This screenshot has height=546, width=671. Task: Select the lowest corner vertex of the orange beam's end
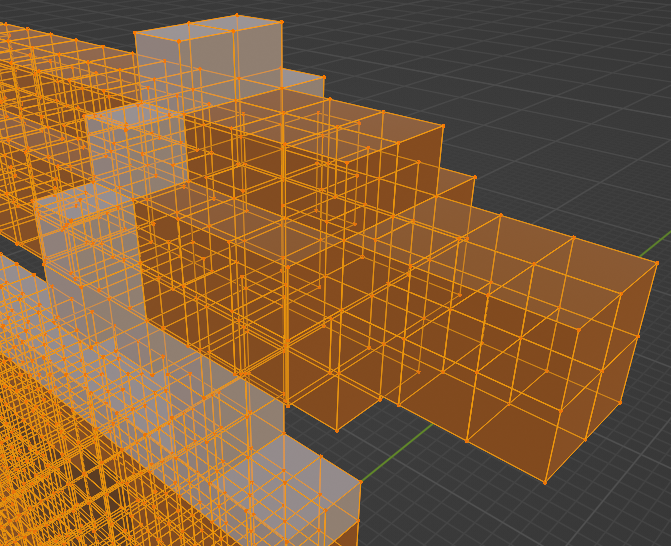[x=545, y=483]
